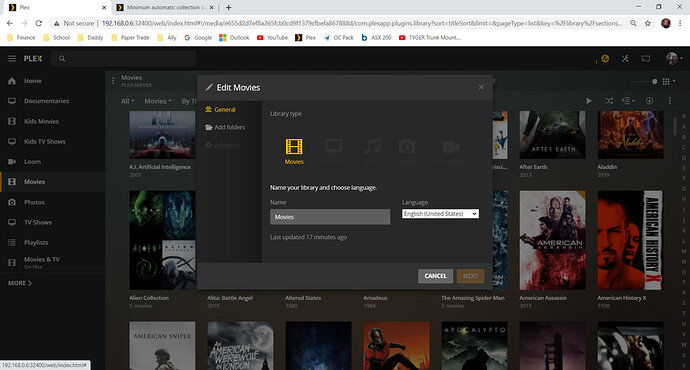690x370 pixels.
Task: Click the sync download icon
Action: coord(650,101)
